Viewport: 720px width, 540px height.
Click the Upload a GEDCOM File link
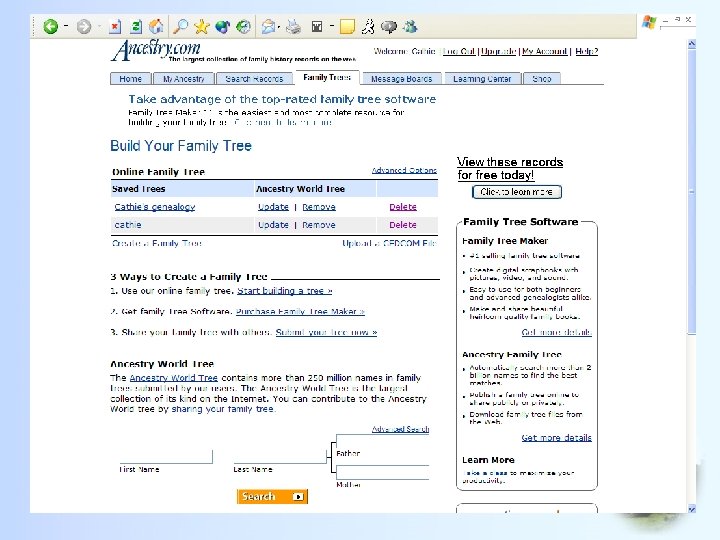pyautogui.click(x=389, y=243)
